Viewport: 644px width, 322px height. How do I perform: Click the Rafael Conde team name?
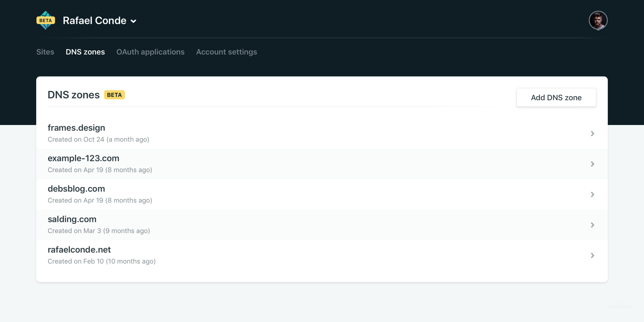95,21
